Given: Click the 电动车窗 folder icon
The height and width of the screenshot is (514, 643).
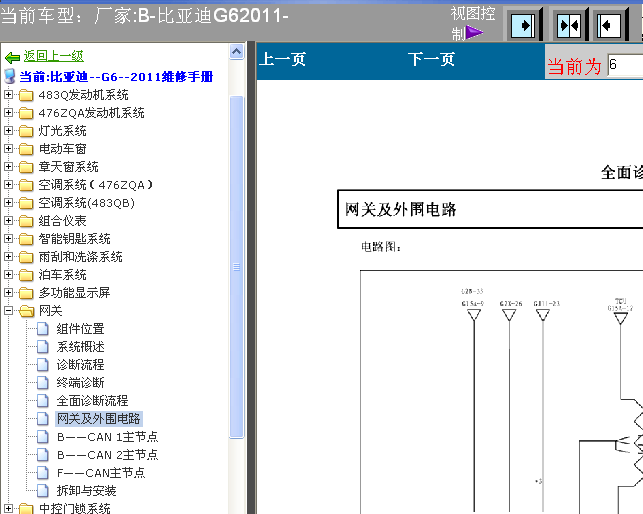Looking at the screenshot, I should tap(26, 149).
